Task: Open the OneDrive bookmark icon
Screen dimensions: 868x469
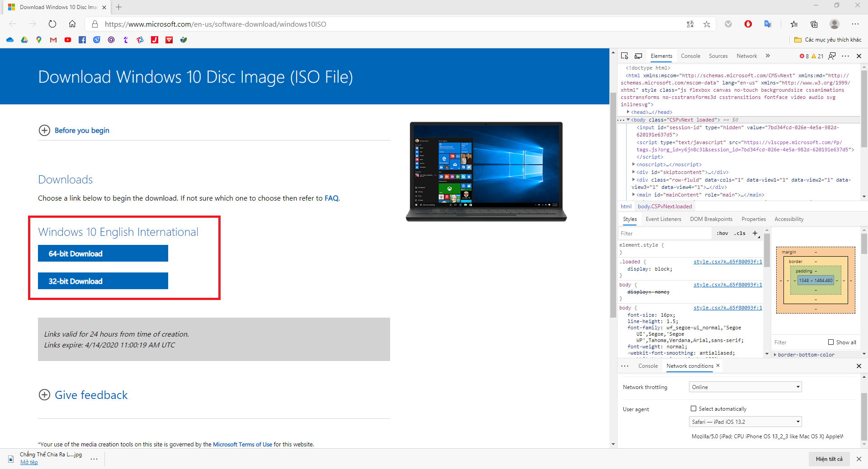Action: [x=10, y=40]
